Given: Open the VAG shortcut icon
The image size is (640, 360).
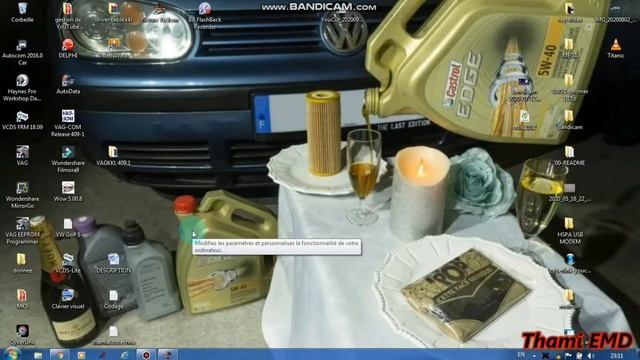Looking at the screenshot, I should [22, 156].
